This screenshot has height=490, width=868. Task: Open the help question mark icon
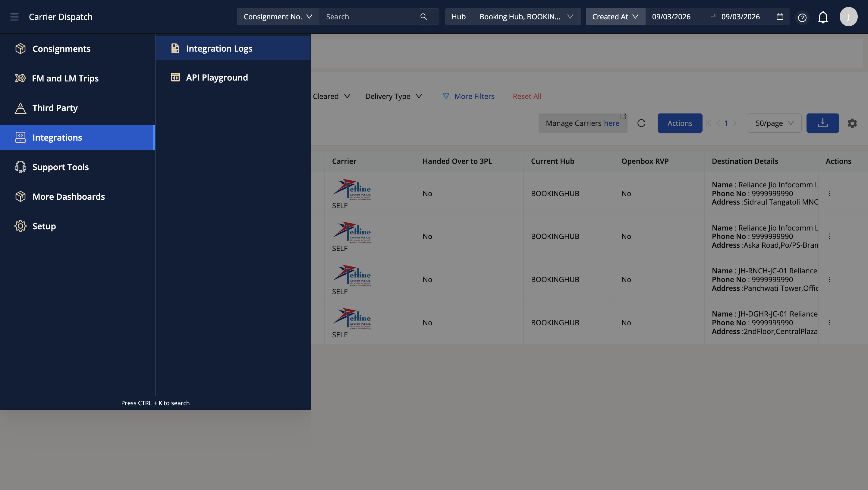pos(802,17)
